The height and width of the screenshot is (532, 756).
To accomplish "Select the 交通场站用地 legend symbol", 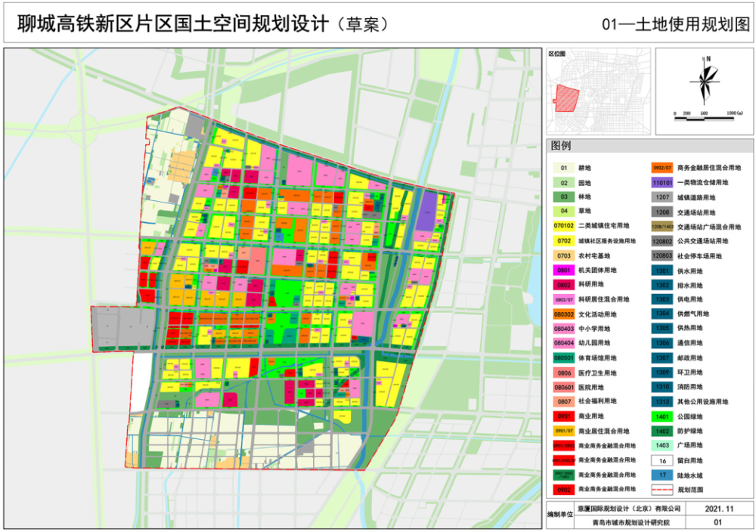I will 663,213.
